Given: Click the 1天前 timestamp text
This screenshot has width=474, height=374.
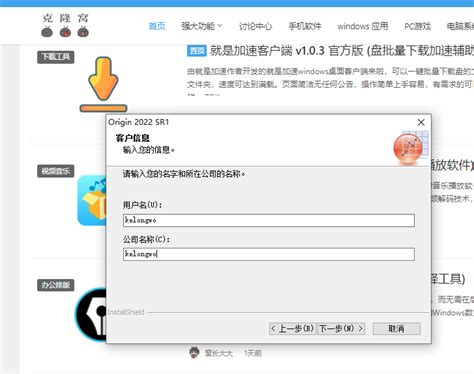Looking at the screenshot, I should (x=253, y=353).
